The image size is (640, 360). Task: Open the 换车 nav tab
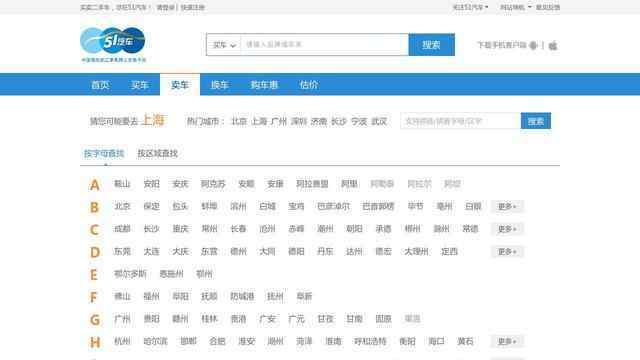pyautogui.click(x=220, y=85)
